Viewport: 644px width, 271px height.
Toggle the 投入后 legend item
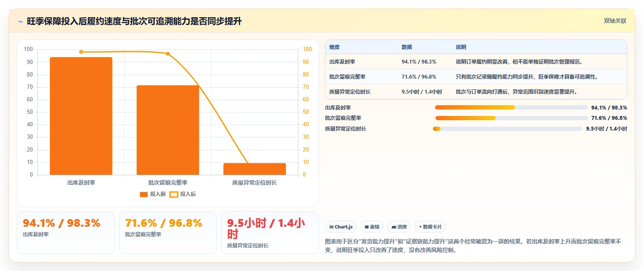(x=183, y=194)
